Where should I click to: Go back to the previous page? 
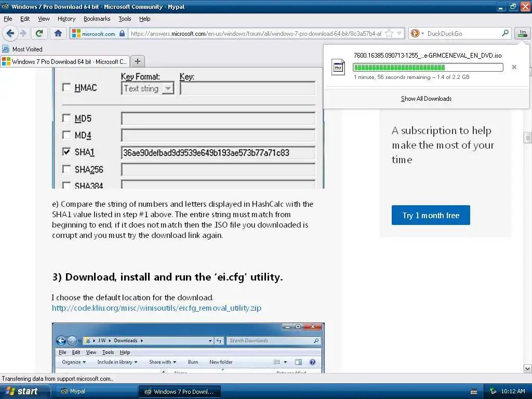point(10,33)
